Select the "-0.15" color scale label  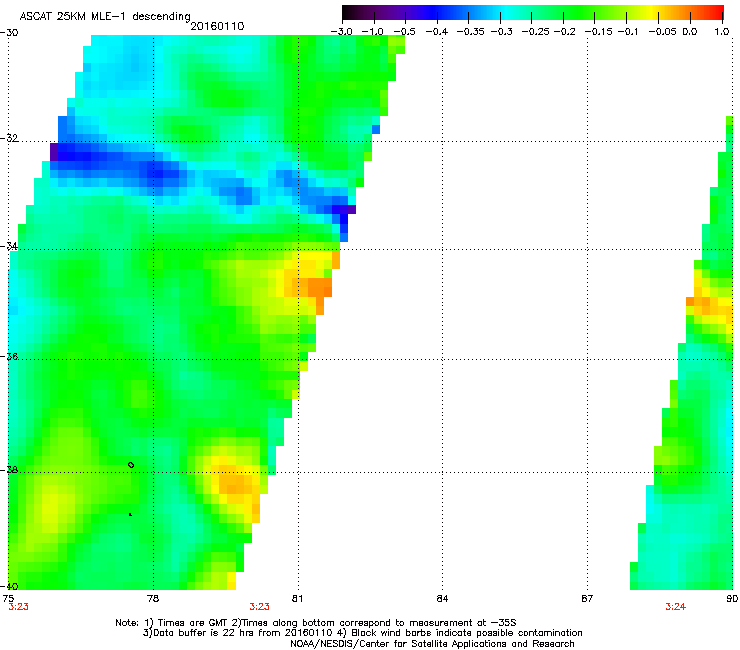coord(598,32)
